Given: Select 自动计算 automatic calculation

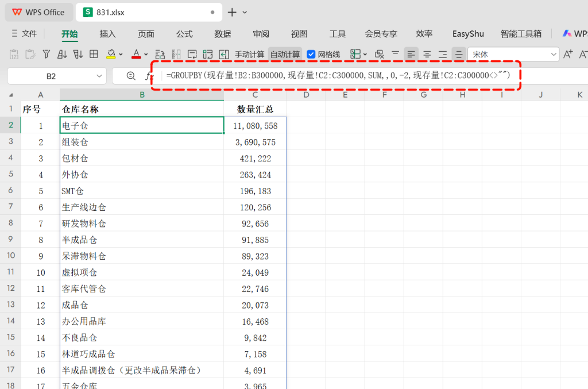Looking at the screenshot, I should tap(285, 55).
